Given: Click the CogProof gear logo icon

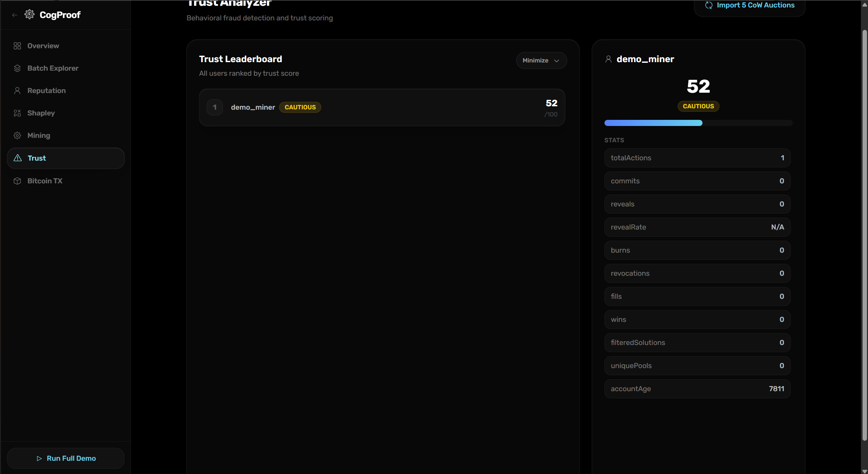Looking at the screenshot, I should 30,15.
